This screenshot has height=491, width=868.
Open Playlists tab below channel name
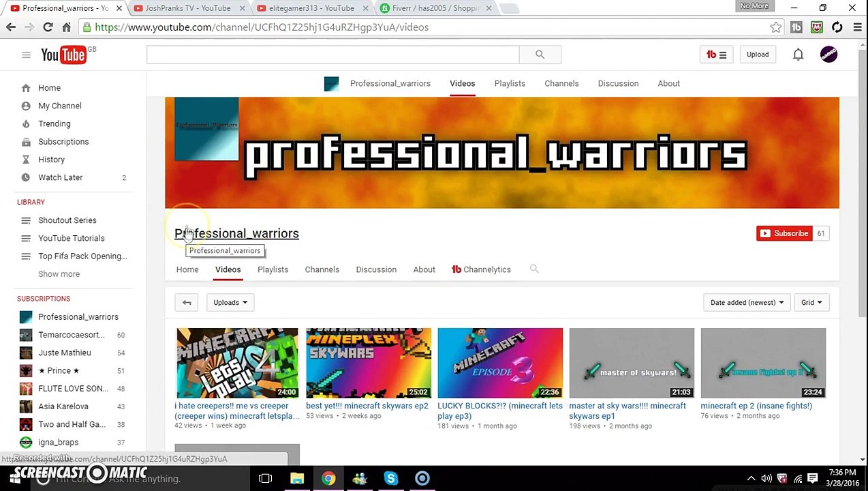tap(273, 269)
